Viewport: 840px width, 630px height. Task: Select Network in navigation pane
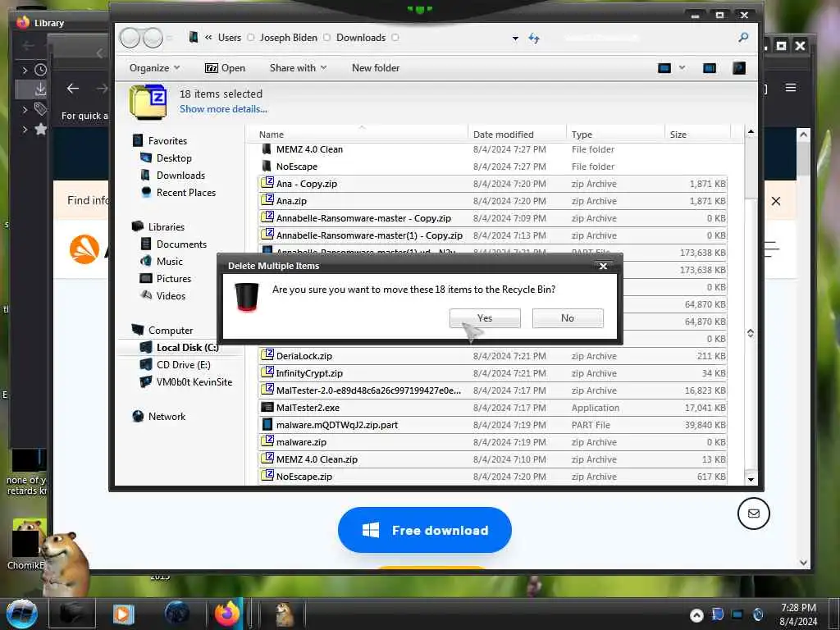tap(166, 416)
